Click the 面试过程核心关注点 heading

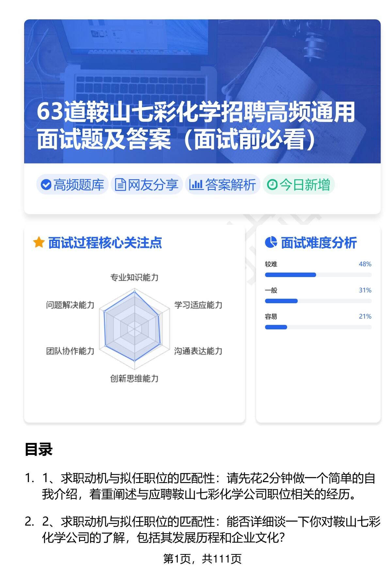(105, 243)
